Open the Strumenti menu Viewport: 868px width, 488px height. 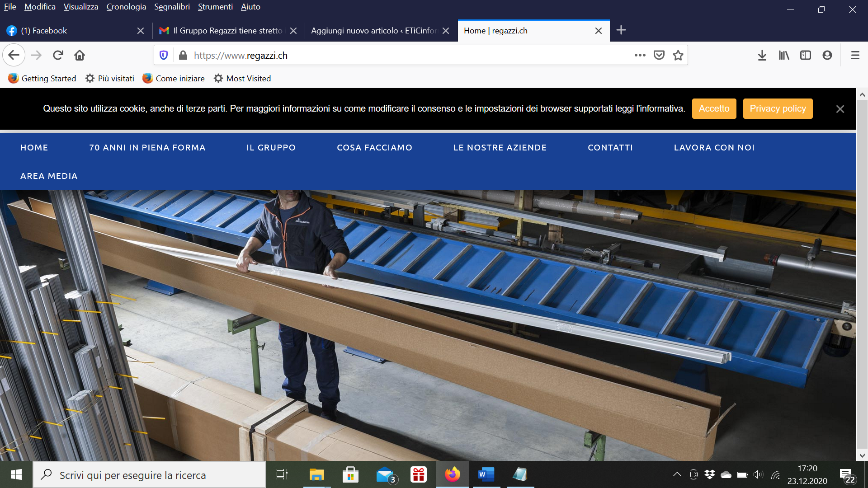coord(215,7)
